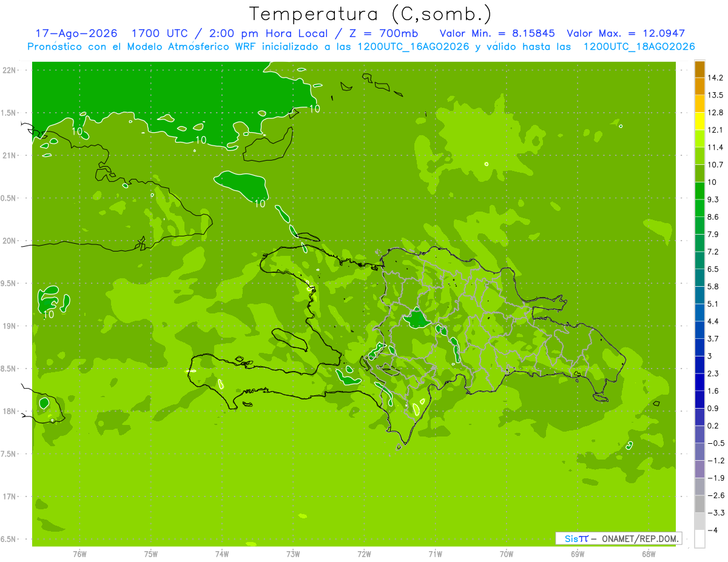Viewport: 728px width, 562px height.
Task: Select the '1200UTC_18AGO2026' valid-until timestamp
Action: [639, 47]
